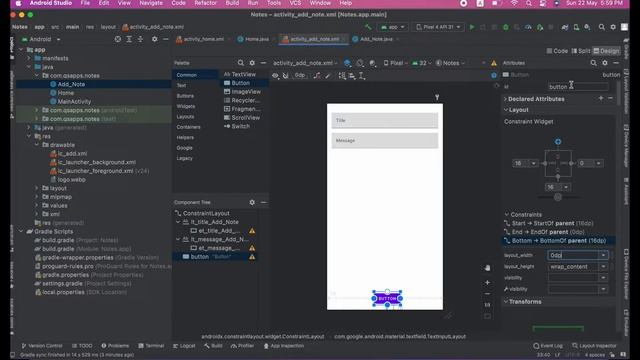Click infer constraints magic wand

[328, 76]
